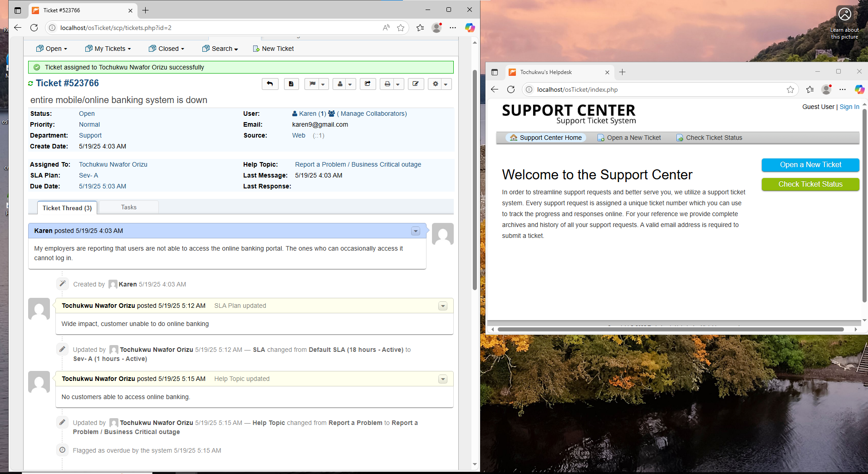Expand the Open tickets dropdown menu
This screenshot has height=474, width=868.
coord(52,49)
